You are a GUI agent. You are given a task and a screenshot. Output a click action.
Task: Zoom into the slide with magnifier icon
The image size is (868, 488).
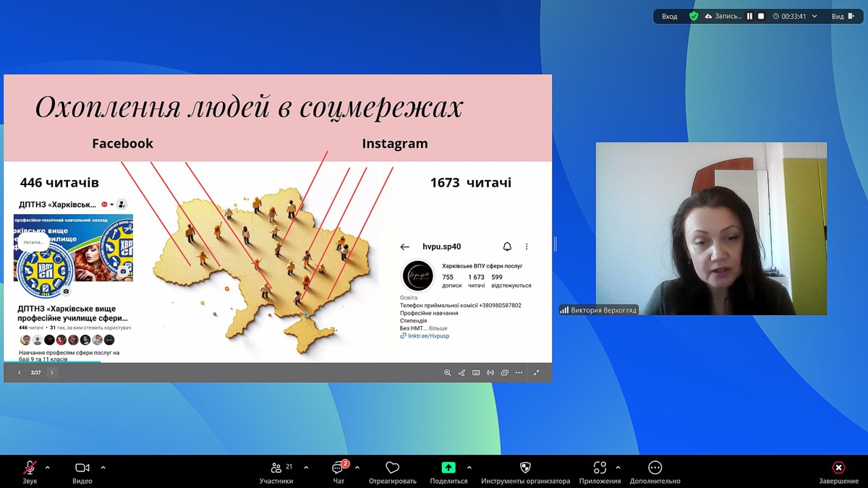[x=448, y=373]
